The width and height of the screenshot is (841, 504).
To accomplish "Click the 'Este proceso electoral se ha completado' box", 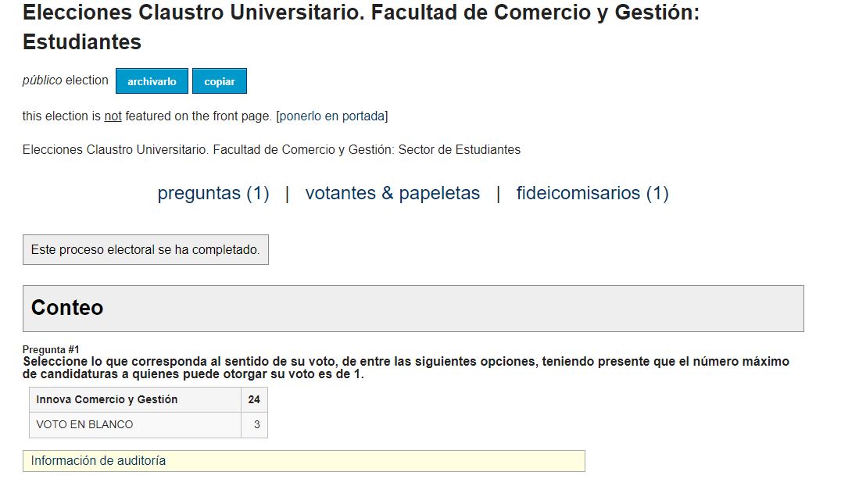I will (145, 250).
